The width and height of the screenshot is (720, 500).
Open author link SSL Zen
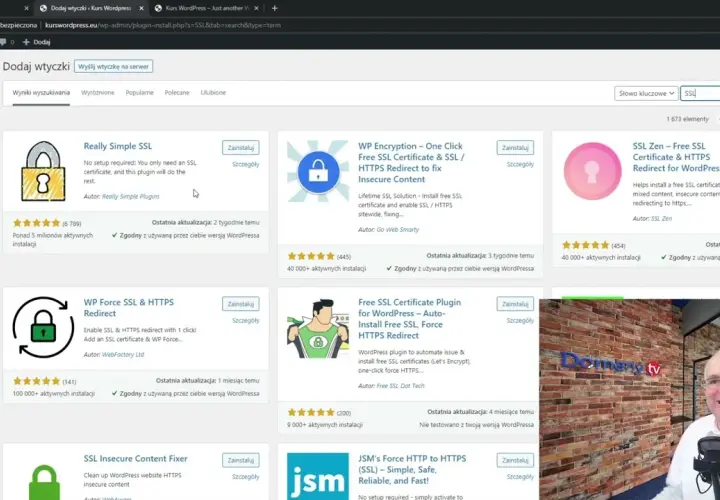[x=661, y=219]
